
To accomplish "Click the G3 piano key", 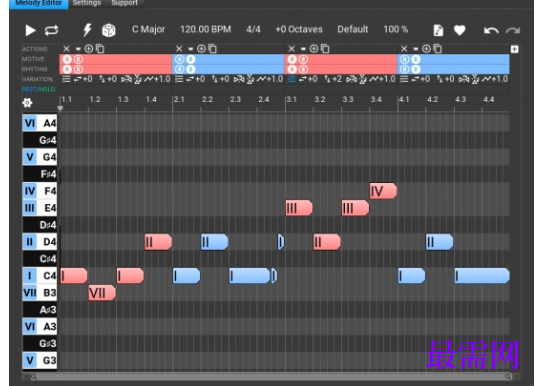I will pos(40,361).
